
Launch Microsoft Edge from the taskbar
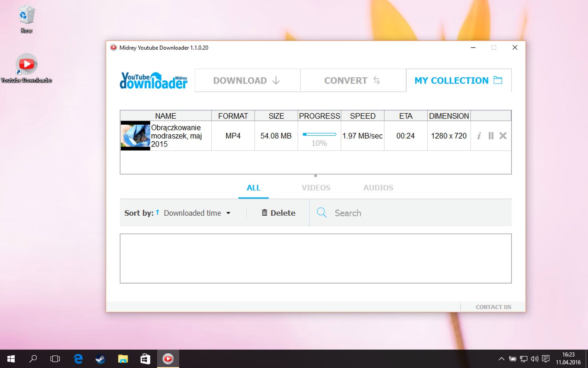[x=78, y=359]
